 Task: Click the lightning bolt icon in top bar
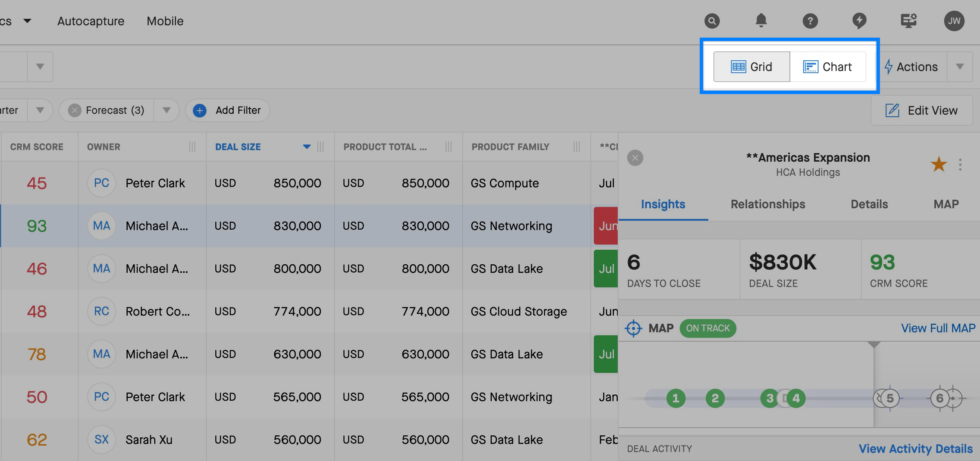(859, 21)
